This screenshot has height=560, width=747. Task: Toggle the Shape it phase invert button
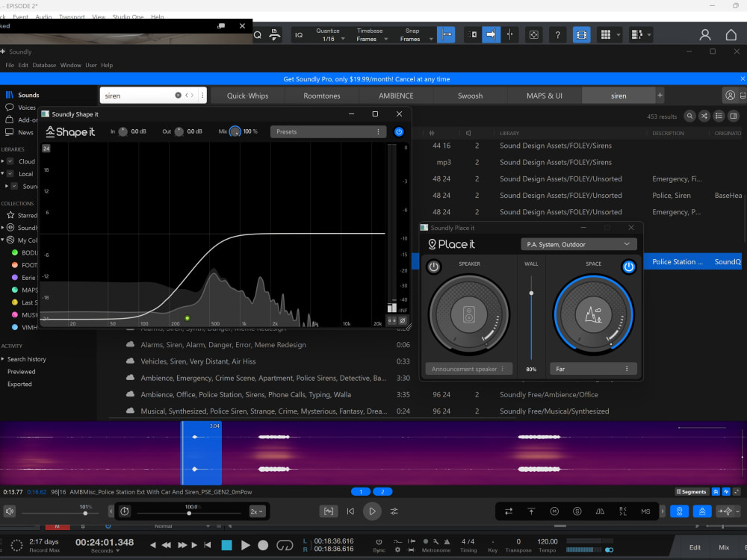coord(403,320)
